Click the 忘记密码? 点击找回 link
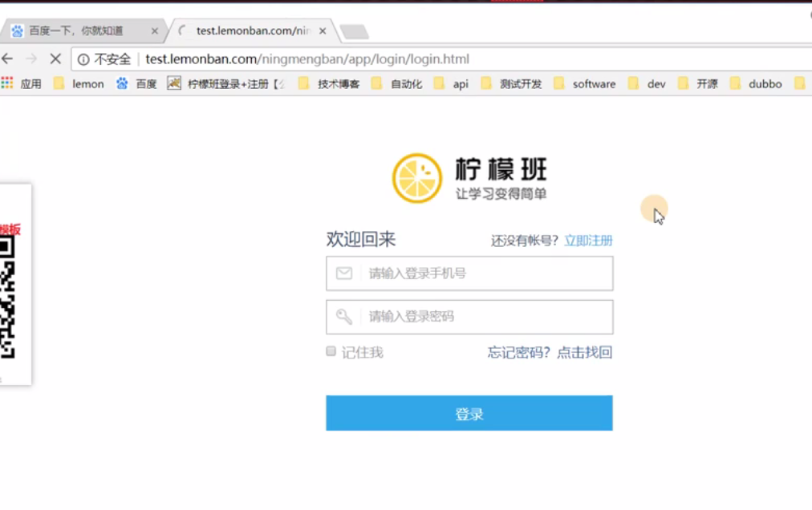The image size is (812, 510). [550, 353]
